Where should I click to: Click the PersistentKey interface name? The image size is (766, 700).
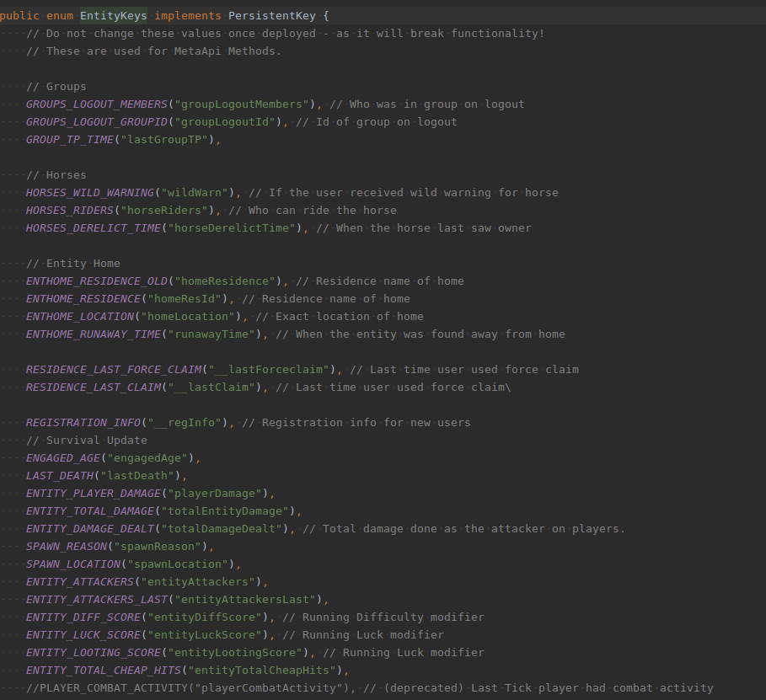click(272, 16)
